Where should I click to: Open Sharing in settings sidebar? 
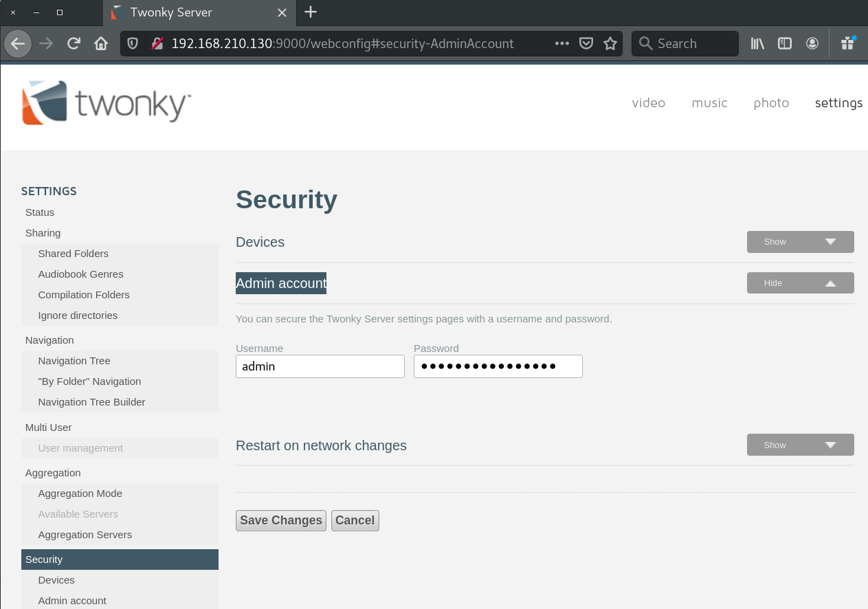pos(43,233)
